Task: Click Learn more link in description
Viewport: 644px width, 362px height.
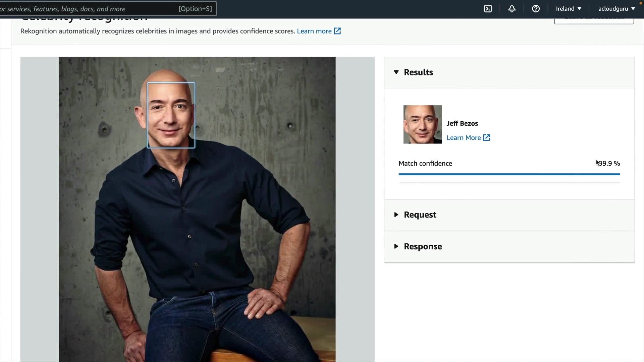Action: tap(314, 31)
